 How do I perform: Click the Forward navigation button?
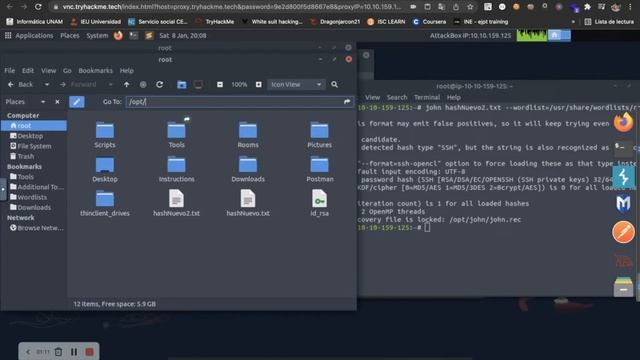78,84
